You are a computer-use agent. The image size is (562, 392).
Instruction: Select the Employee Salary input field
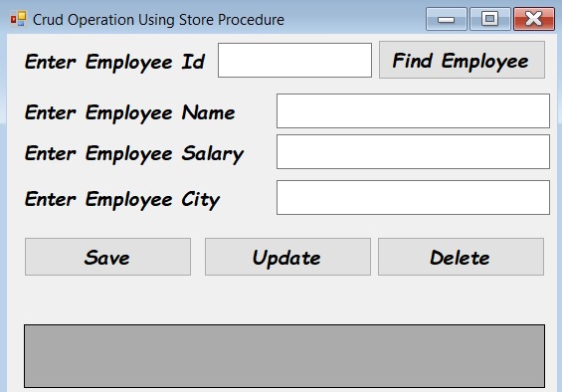[413, 151]
